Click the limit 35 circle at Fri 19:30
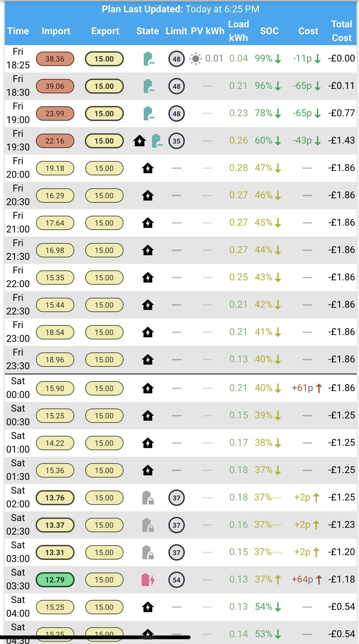The width and height of the screenshot is (359, 644). tap(177, 141)
